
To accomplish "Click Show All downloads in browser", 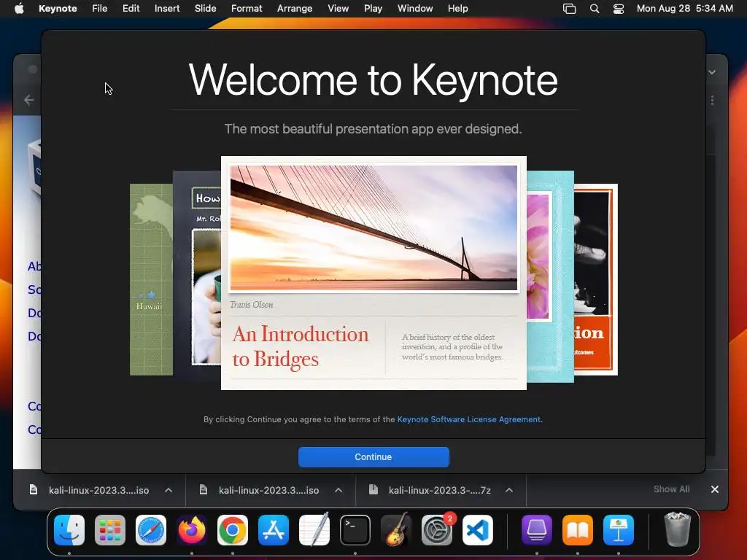I will click(x=671, y=489).
